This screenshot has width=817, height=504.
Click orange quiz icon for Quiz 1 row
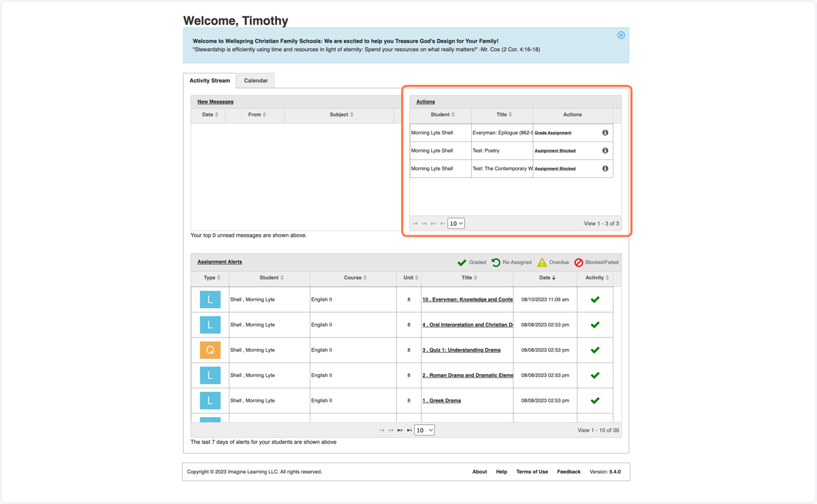(210, 350)
